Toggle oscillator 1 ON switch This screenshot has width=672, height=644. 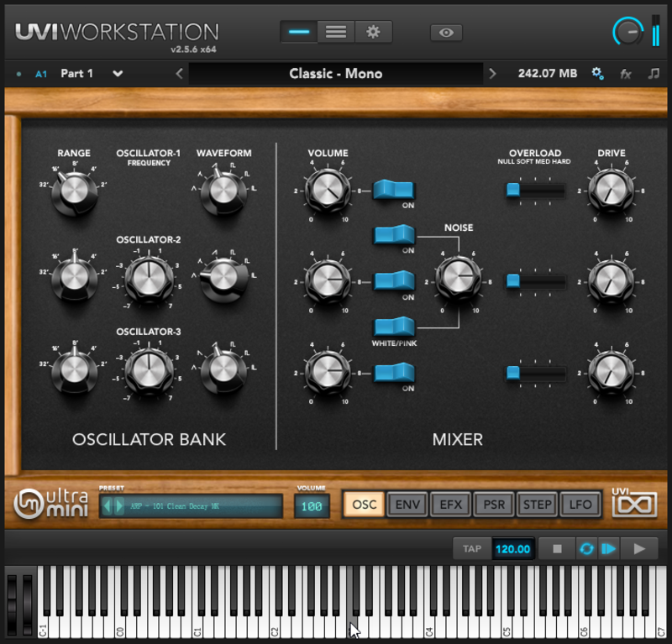393,190
